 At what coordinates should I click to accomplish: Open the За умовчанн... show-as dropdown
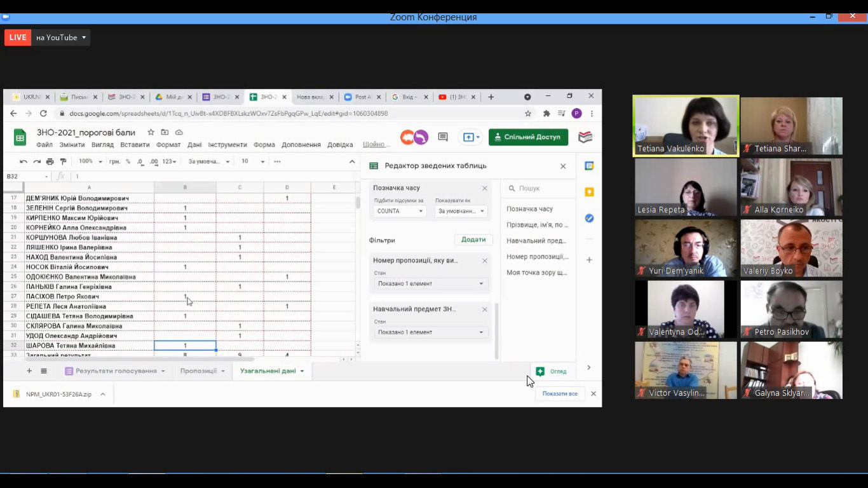[x=462, y=211]
